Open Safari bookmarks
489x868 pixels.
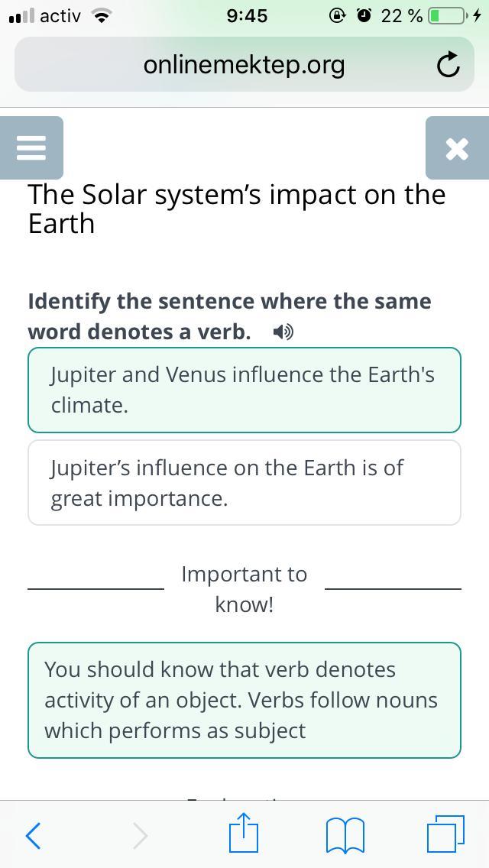tap(345, 834)
